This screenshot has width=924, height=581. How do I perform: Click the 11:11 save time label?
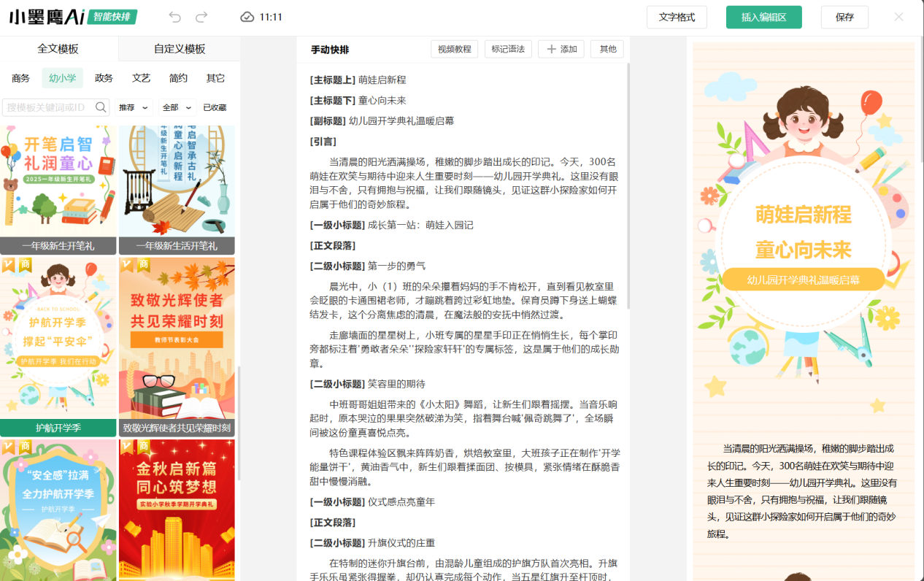tap(271, 17)
